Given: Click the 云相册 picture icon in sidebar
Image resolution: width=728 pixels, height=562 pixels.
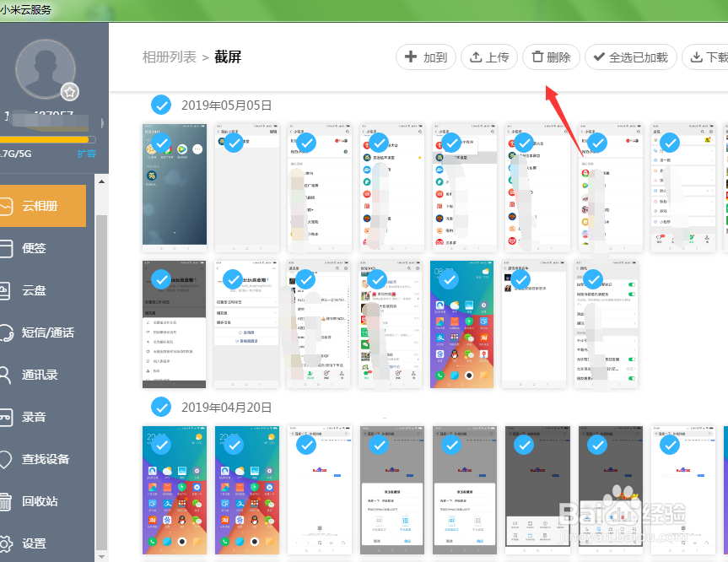Looking at the screenshot, I should [6, 206].
